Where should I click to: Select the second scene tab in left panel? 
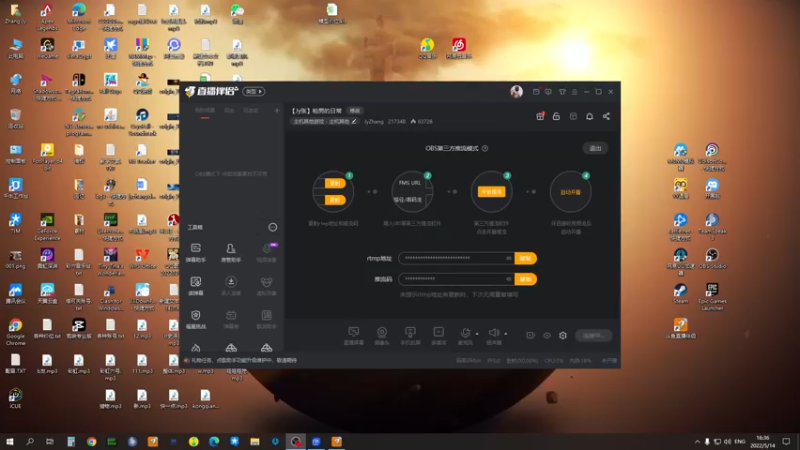[x=230, y=111]
